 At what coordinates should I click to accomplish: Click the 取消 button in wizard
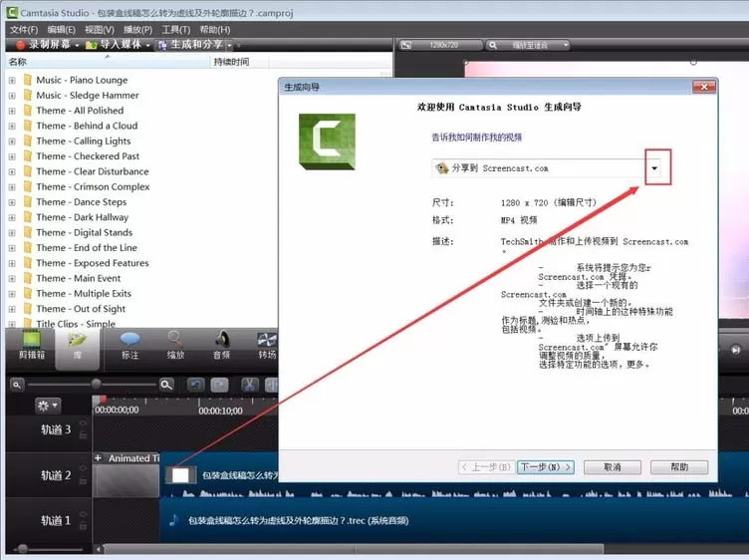tap(613, 466)
